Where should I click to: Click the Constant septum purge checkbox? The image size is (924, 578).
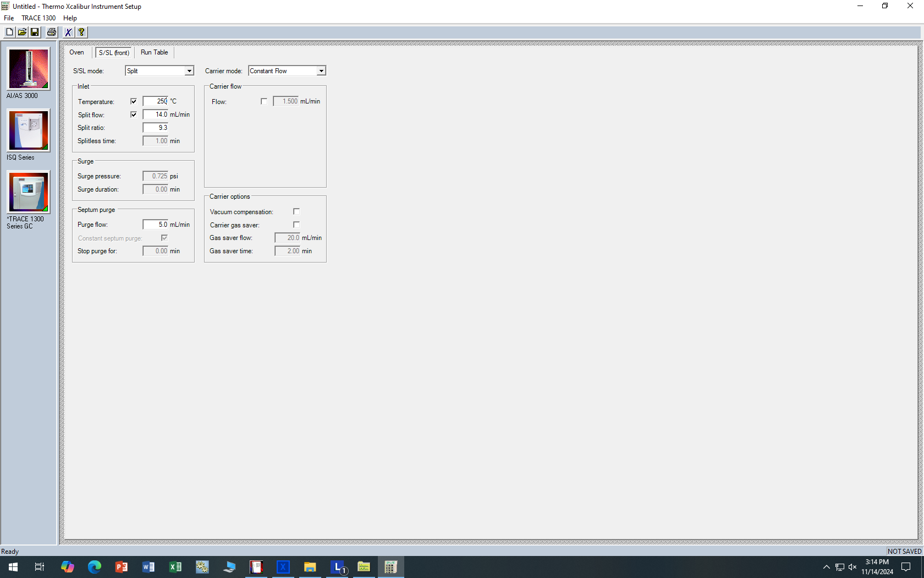point(164,238)
